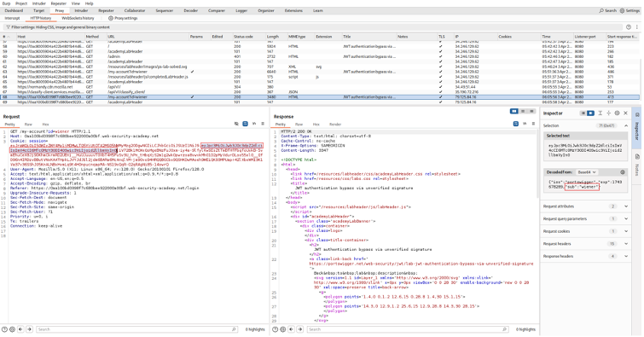Viewport: 644px width, 337px height.
Task: Open Response pane options menu
Action: point(533,124)
